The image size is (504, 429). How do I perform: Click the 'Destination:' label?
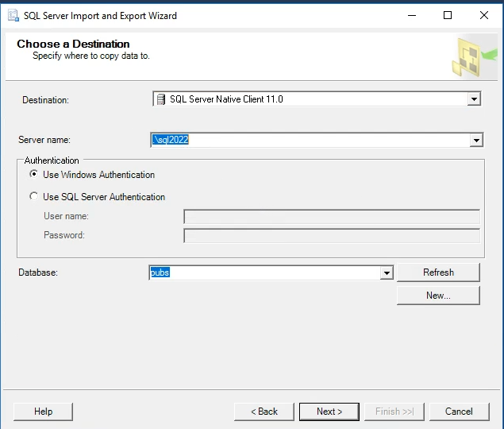click(x=45, y=100)
